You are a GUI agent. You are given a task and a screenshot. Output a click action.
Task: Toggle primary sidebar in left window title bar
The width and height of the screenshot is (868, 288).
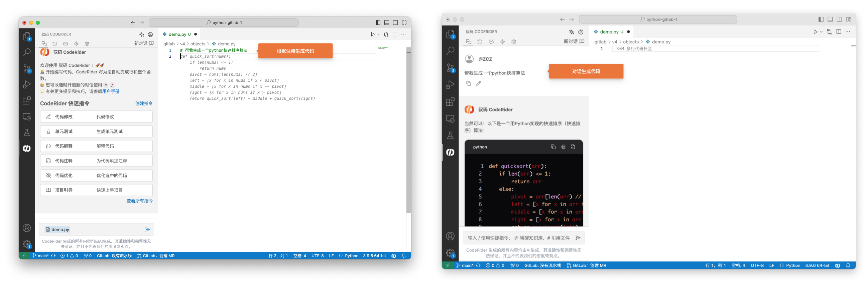click(x=378, y=23)
